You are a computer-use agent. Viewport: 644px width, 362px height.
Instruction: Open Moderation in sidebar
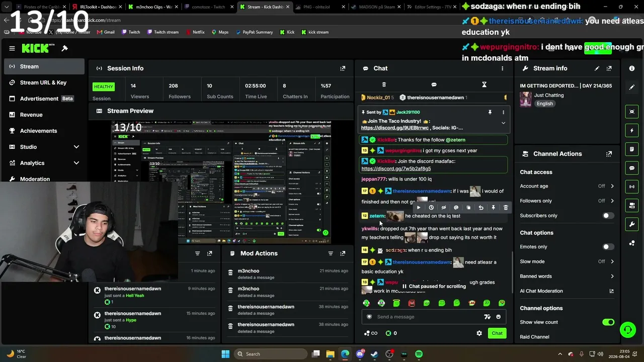(44, 178)
